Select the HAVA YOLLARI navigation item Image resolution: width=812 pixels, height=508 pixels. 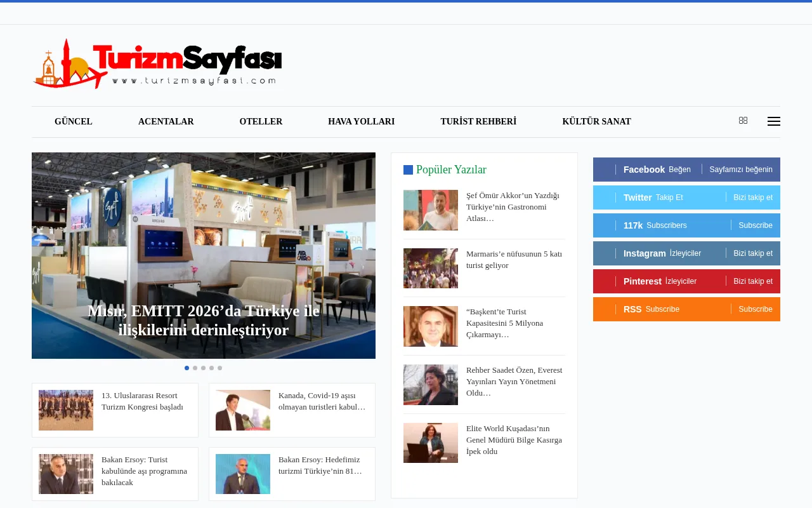pos(361,121)
